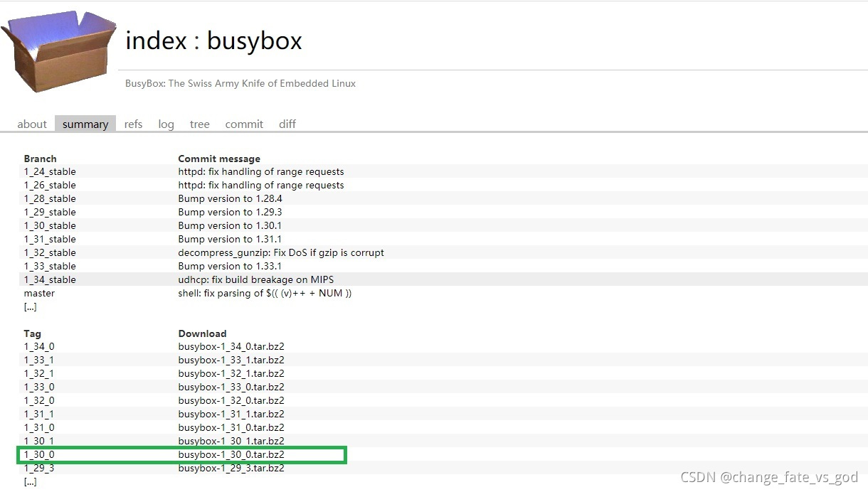This screenshot has width=868, height=492.
Task: Open tag 1_30_0
Action: pos(39,454)
